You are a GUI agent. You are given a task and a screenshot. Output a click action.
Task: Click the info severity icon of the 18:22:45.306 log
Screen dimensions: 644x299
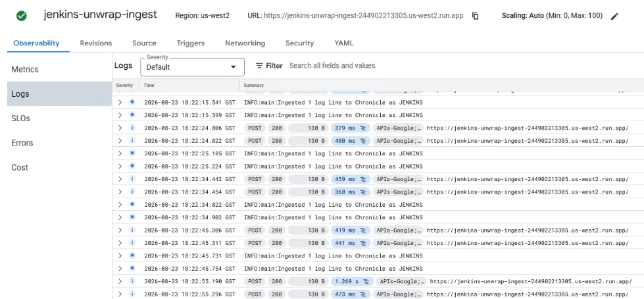[132, 231]
